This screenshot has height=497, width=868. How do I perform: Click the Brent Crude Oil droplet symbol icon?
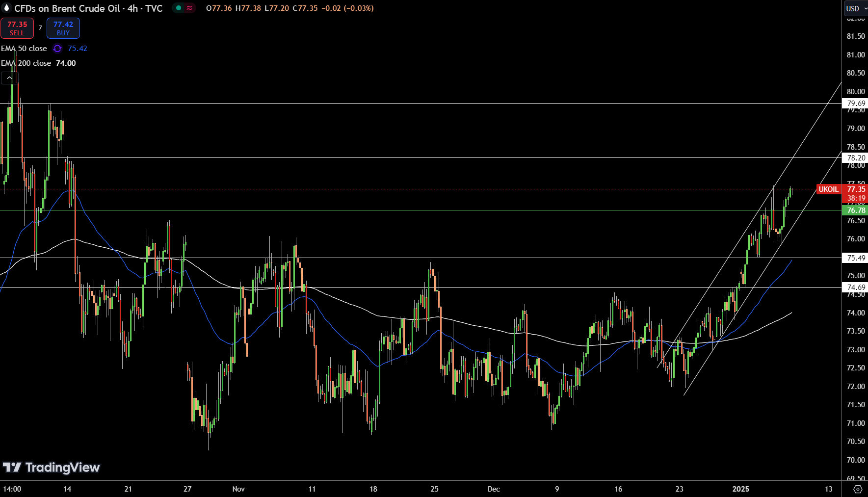(6, 8)
